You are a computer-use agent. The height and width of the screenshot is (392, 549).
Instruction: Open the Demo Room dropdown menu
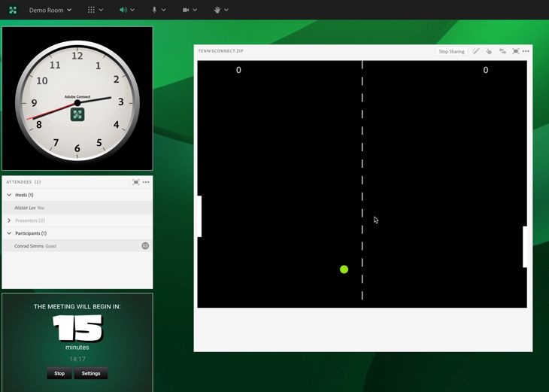click(50, 10)
